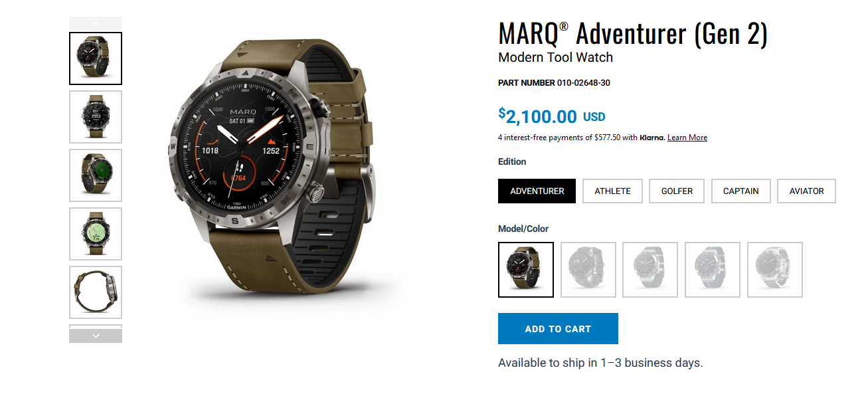Image resolution: width=868 pixels, height=404 pixels.
Task: Switch to the Golfer edition
Action: pyautogui.click(x=677, y=191)
